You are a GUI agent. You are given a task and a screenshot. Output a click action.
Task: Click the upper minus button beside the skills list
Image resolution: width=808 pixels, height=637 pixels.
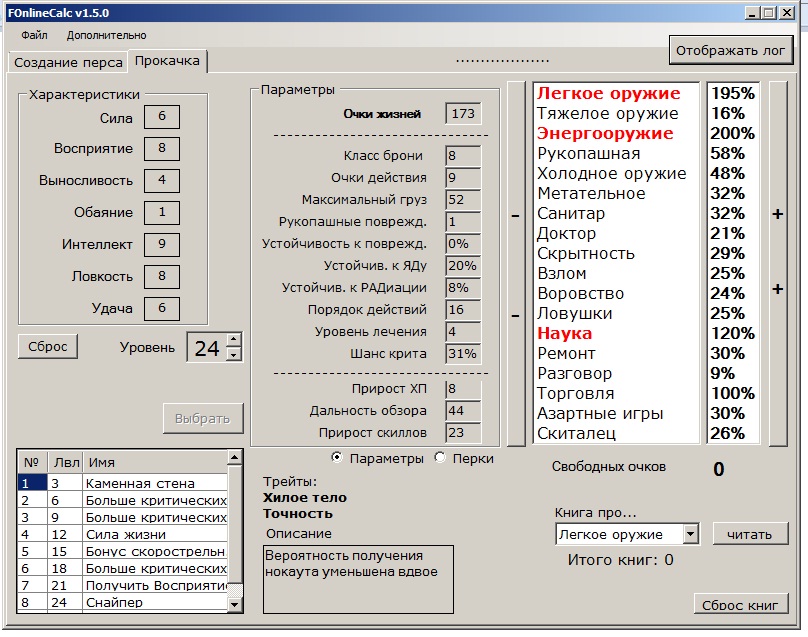pos(515,215)
